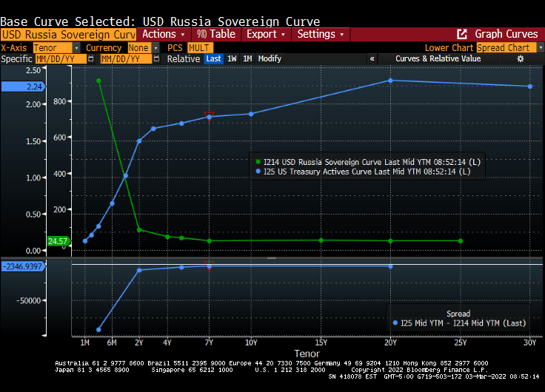Viewport: 545px width, 392px height.
Task: Open the Actions menu
Action: click(164, 34)
